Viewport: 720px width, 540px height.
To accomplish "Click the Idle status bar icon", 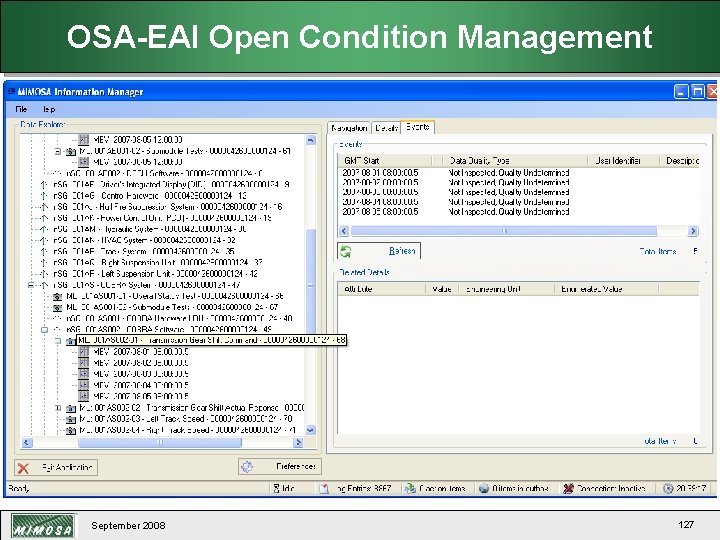I will point(276,488).
